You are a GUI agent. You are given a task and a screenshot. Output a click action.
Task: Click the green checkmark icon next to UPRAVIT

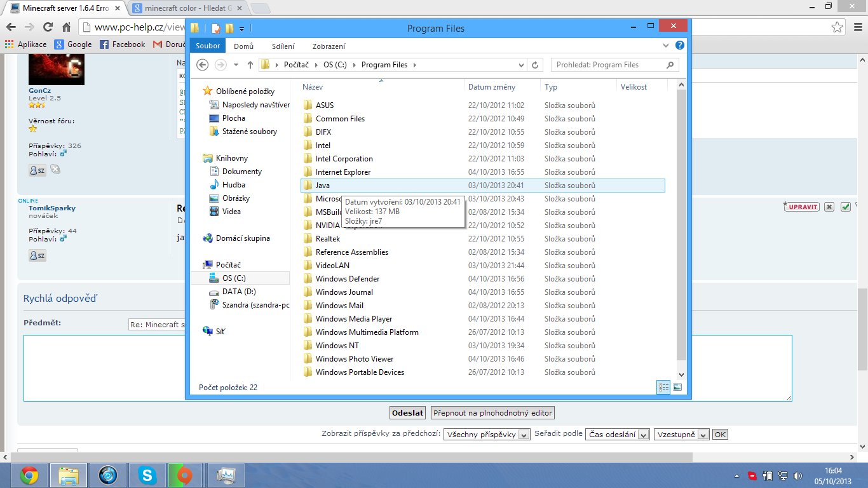pyautogui.click(x=845, y=207)
